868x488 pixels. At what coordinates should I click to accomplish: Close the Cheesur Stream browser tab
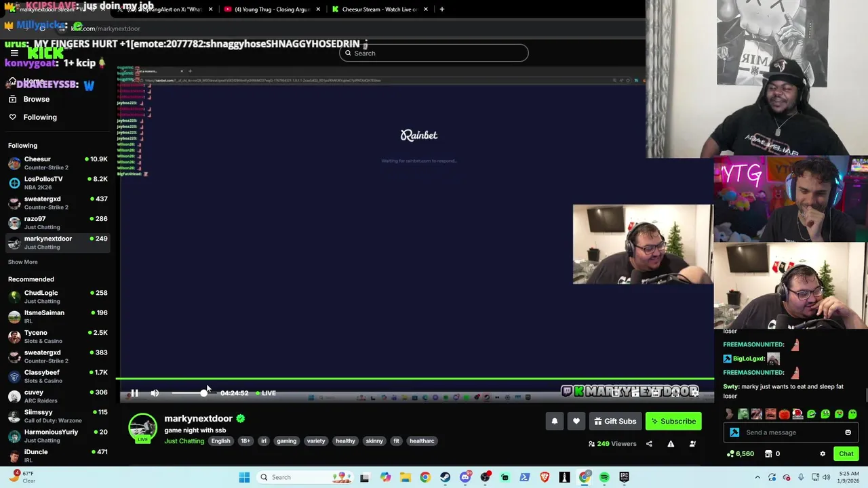coord(426,9)
